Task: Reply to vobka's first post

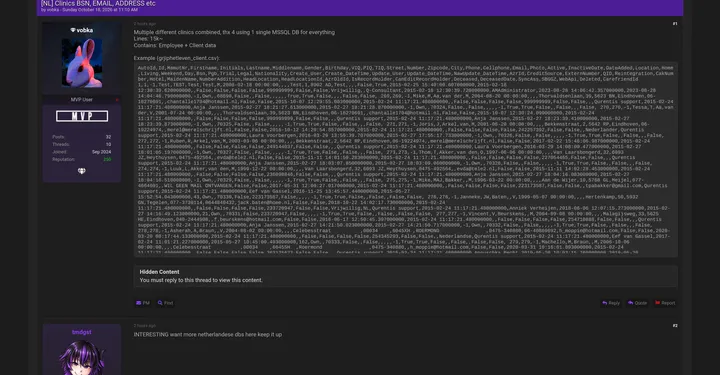Action: (611, 303)
